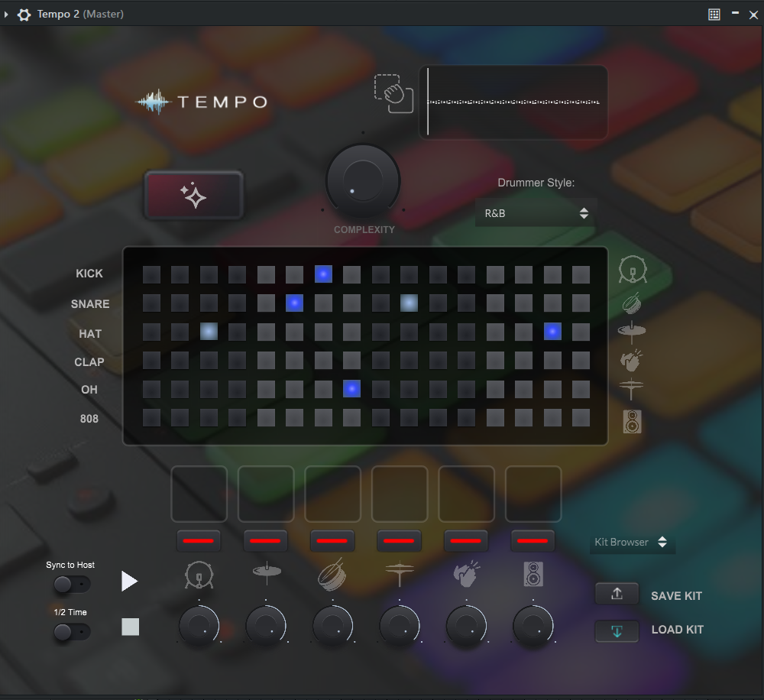The height and width of the screenshot is (700, 764).
Task: Open the Drummer Style dropdown showing R&B
Action: tap(536, 213)
